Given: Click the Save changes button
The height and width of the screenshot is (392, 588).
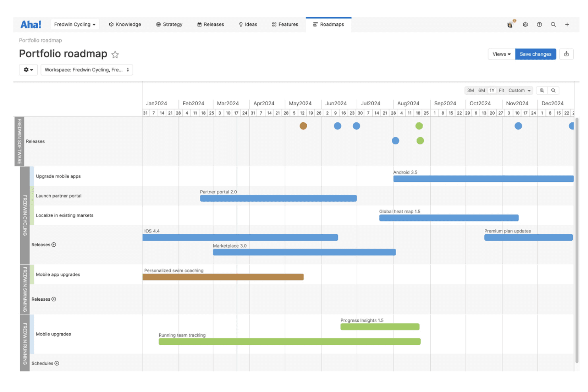Looking at the screenshot, I should tap(536, 54).
